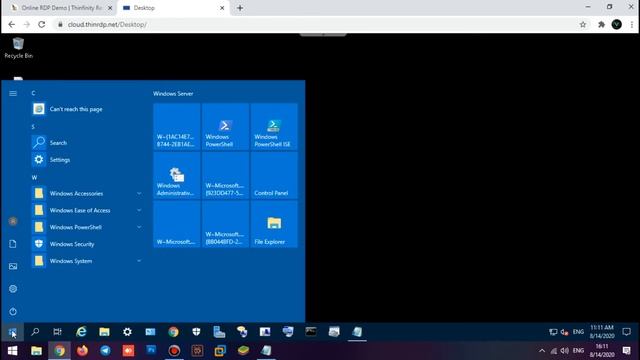This screenshot has height=360, width=640.
Task: Click the remote taskbar search magnifier
Action: coord(35,332)
